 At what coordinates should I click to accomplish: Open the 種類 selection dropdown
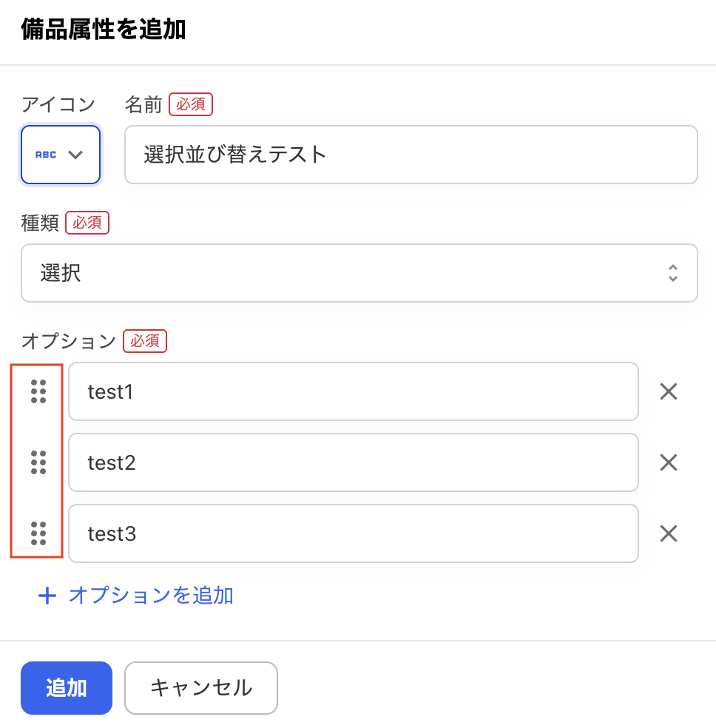pos(359,273)
